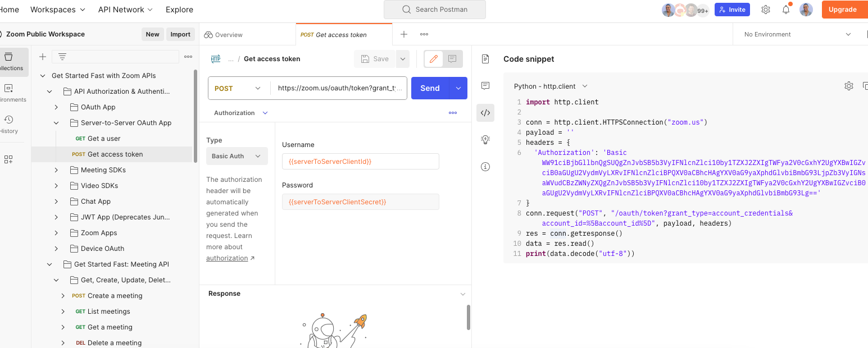Open code snippet settings gear
This screenshot has height=348, width=868.
[849, 86]
